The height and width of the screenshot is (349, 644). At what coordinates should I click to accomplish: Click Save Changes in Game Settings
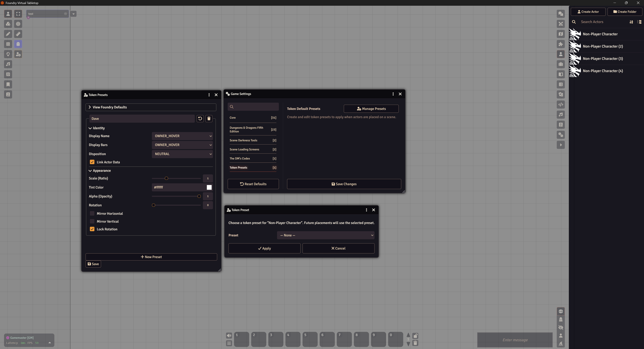[344, 184]
